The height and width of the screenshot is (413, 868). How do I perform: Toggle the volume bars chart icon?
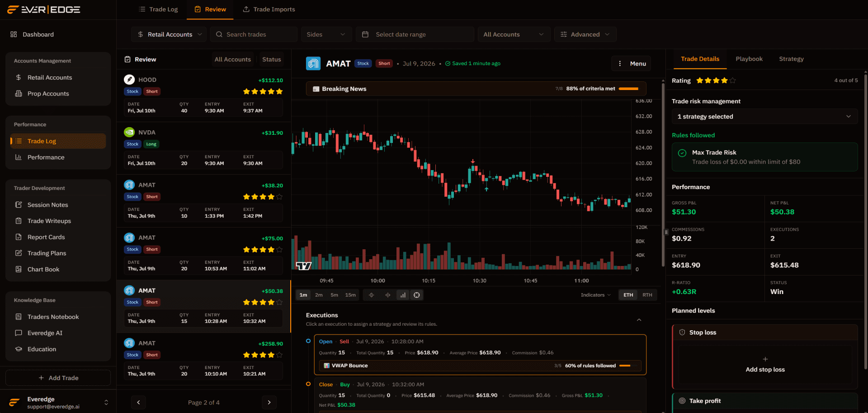403,295
